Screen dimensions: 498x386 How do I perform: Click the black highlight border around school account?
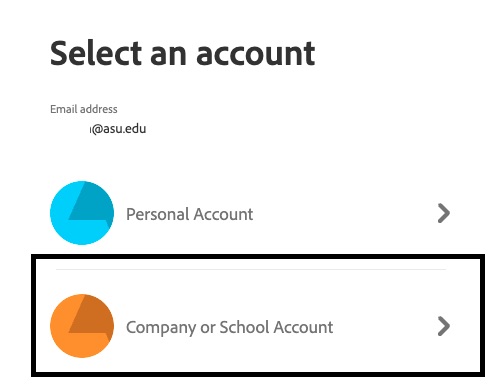(258, 257)
